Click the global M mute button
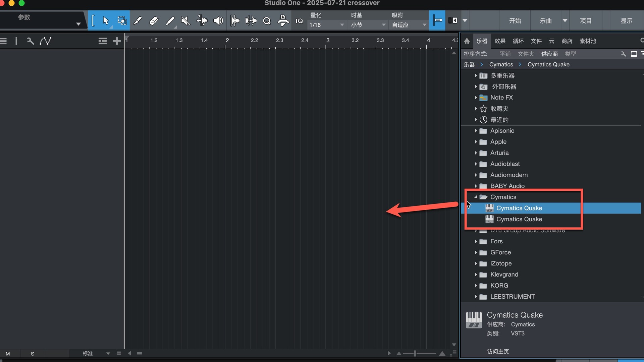Viewport: 644px width, 362px height. [x=8, y=354]
